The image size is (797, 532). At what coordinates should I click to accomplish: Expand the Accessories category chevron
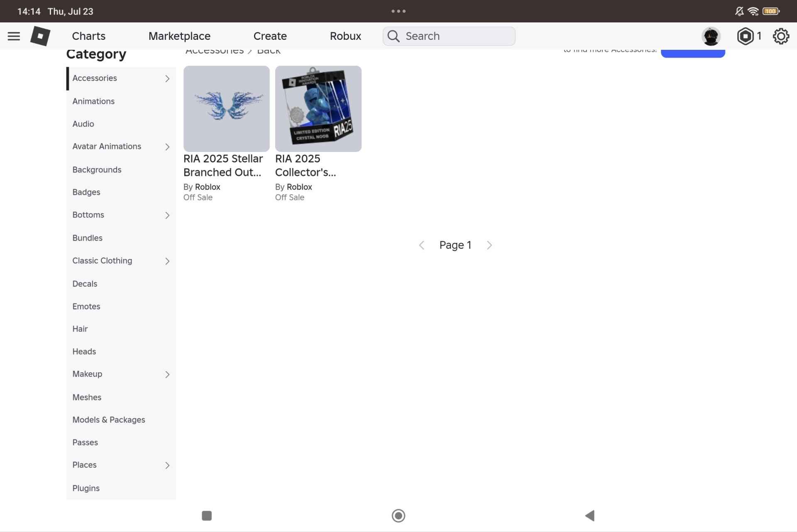point(167,78)
